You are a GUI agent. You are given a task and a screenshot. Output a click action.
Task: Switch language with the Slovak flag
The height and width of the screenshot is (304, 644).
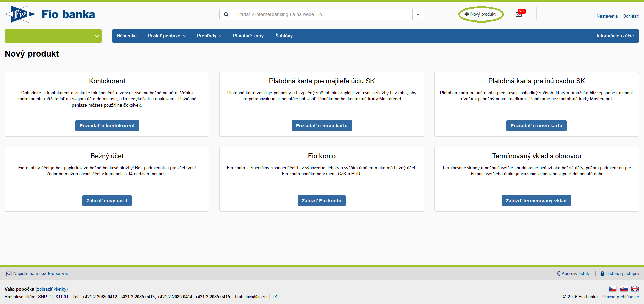click(624, 289)
